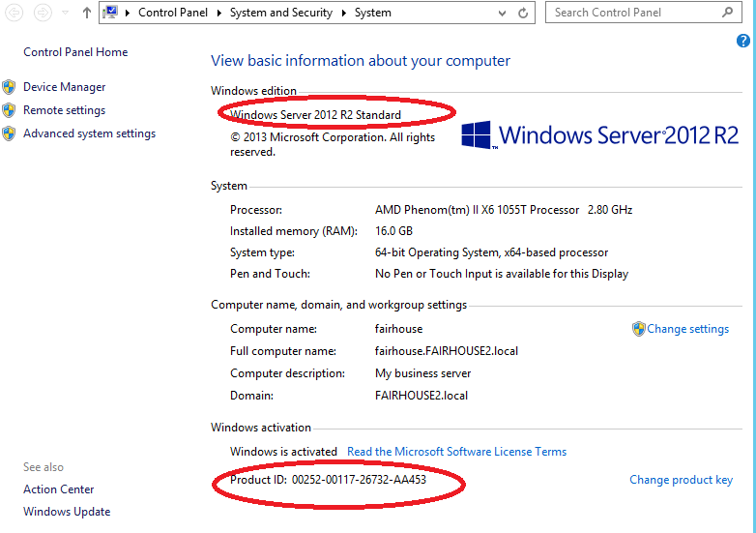Select System and Security in breadcrumb

(281, 13)
